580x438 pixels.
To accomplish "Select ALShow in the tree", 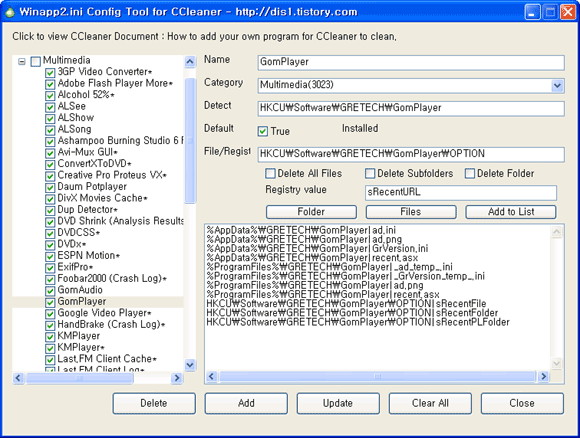I will click(x=75, y=118).
